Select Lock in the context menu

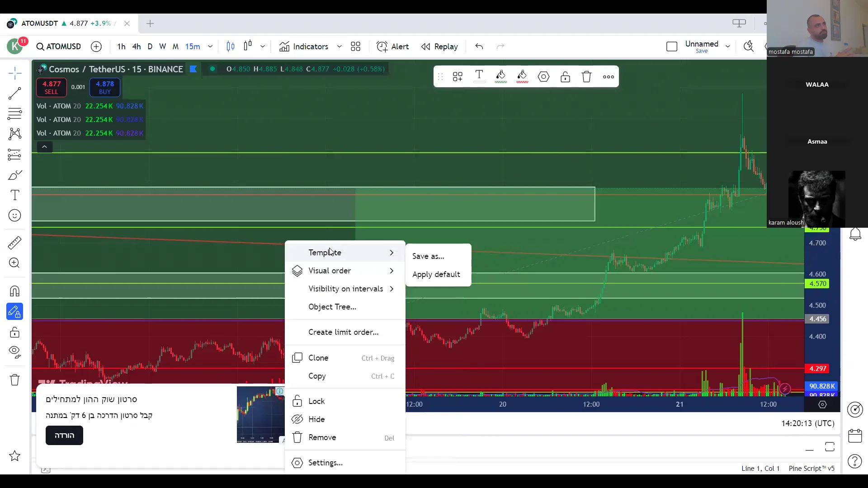tap(345, 401)
